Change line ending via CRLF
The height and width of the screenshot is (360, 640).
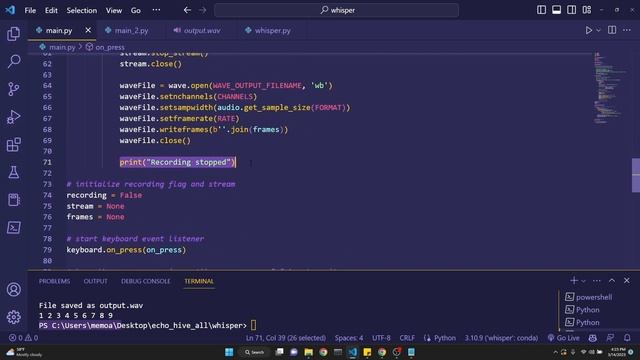(x=407, y=338)
